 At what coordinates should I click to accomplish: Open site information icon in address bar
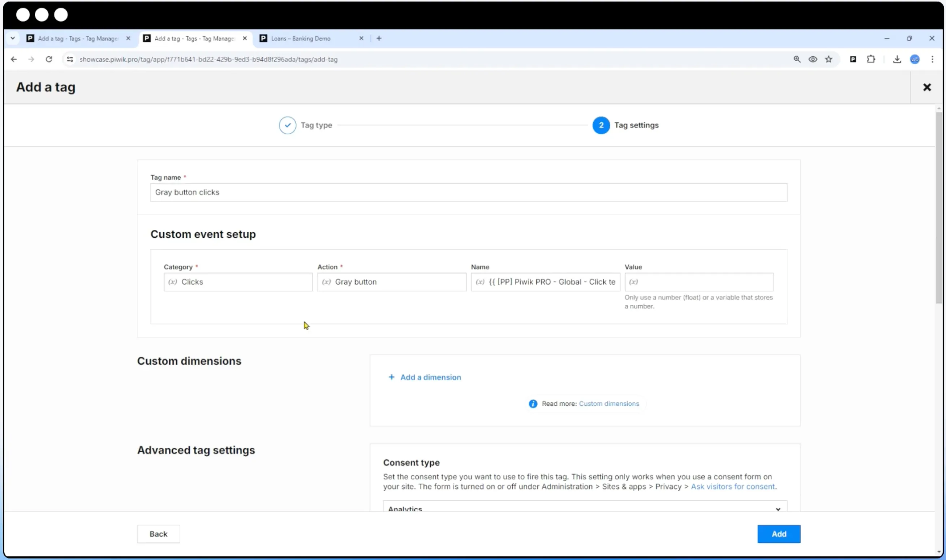[70, 59]
